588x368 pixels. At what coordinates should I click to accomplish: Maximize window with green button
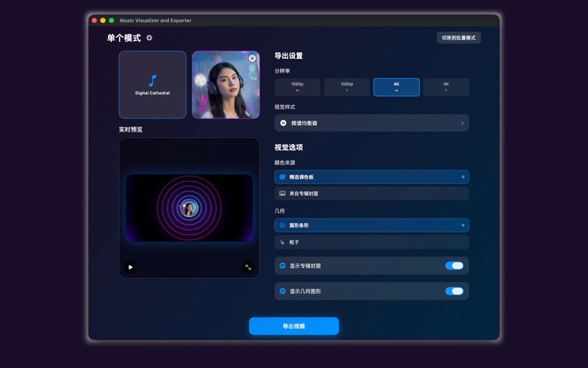[112, 21]
